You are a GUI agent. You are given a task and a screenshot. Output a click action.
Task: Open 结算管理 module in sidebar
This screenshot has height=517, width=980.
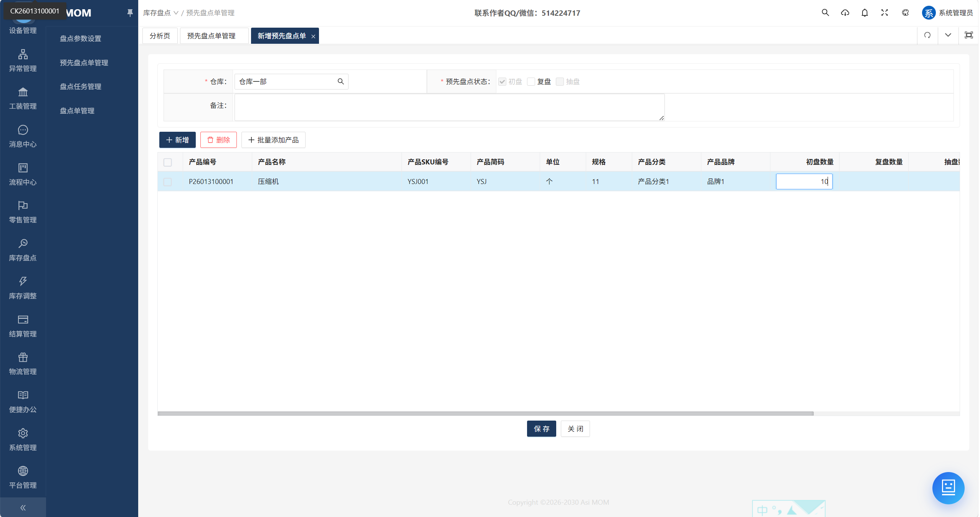[23, 326]
